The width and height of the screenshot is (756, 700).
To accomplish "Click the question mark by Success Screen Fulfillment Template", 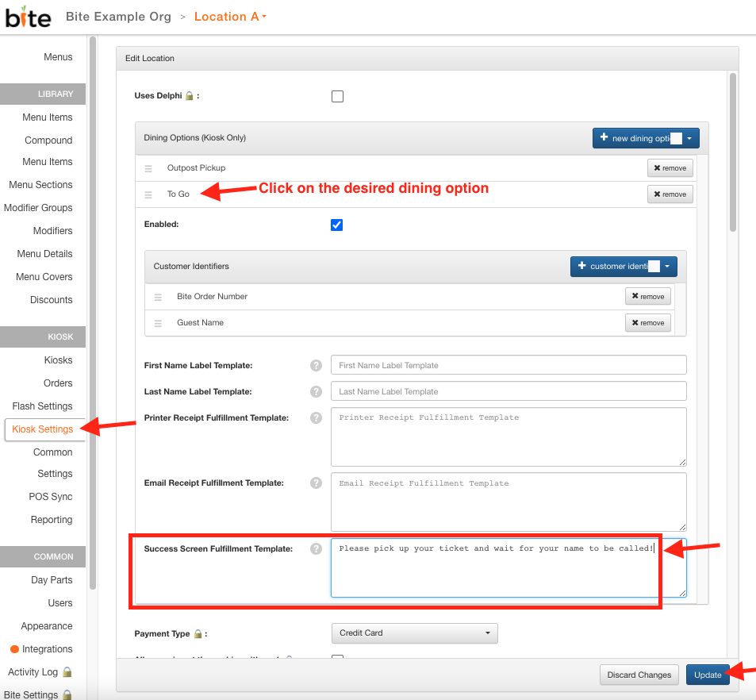I will tap(316, 548).
